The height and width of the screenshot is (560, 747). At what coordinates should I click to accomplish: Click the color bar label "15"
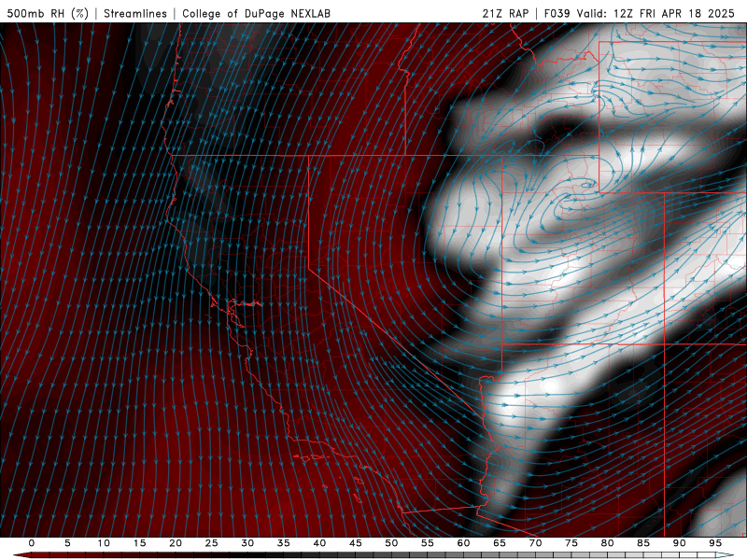[139, 543]
